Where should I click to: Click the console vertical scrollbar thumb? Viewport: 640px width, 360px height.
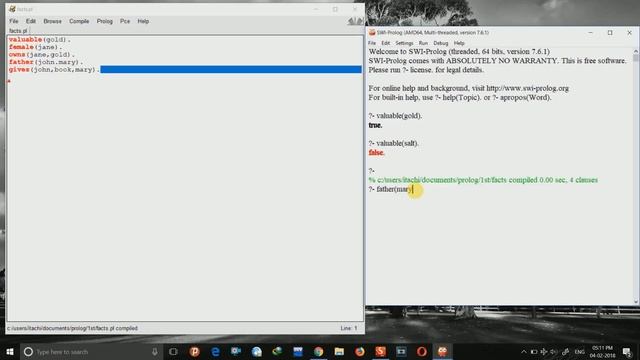click(636, 58)
